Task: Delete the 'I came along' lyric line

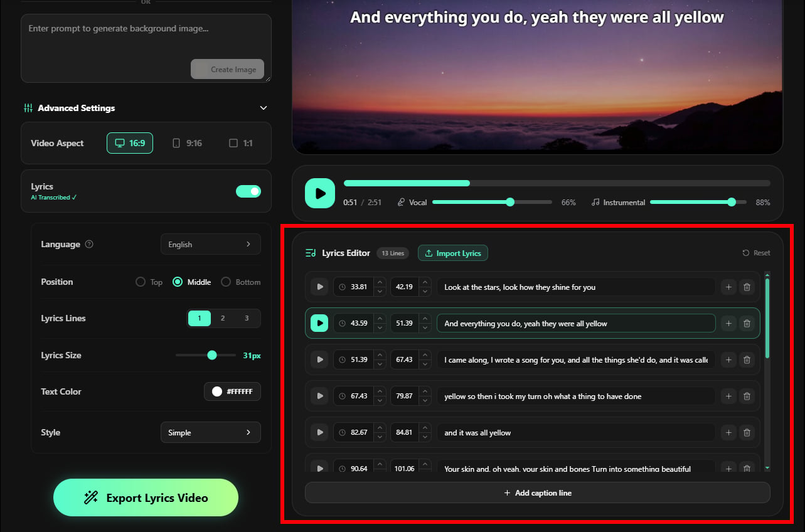Action: (747, 360)
